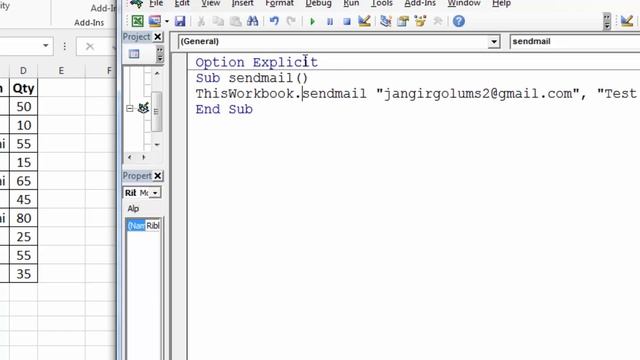Click the Reset stop icon
640x360 pixels.
pyautogui.click(x=347, y=21)
